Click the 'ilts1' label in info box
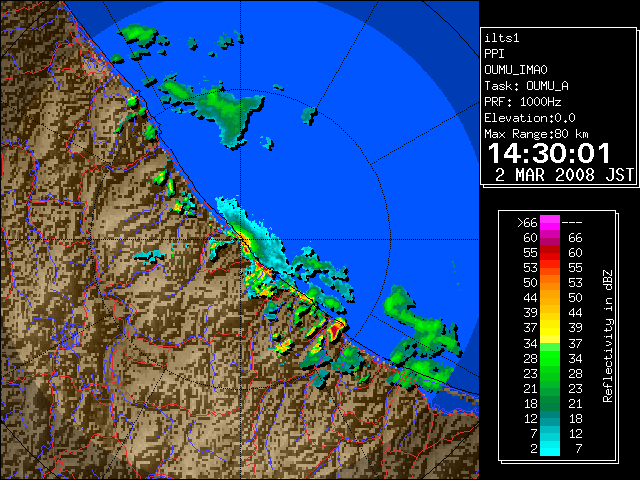This screenshot has width=640, height=480. click(x=502, y=38)
